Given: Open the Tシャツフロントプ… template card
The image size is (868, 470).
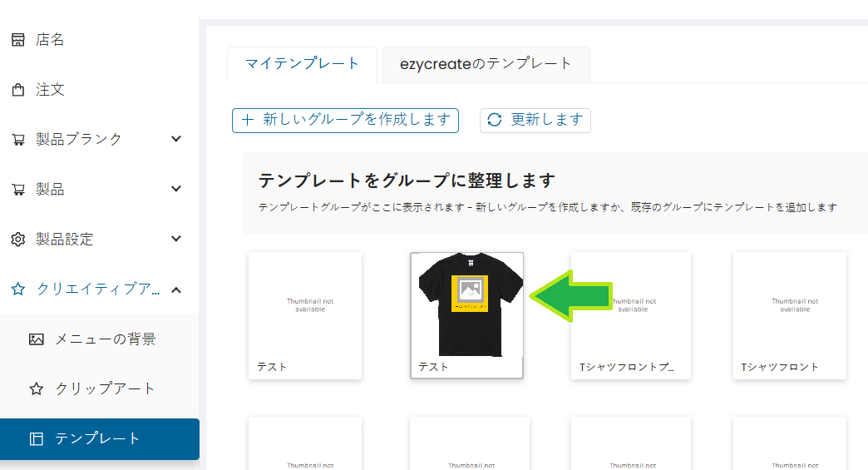Looking at the screenshot, I should point(631,316).
